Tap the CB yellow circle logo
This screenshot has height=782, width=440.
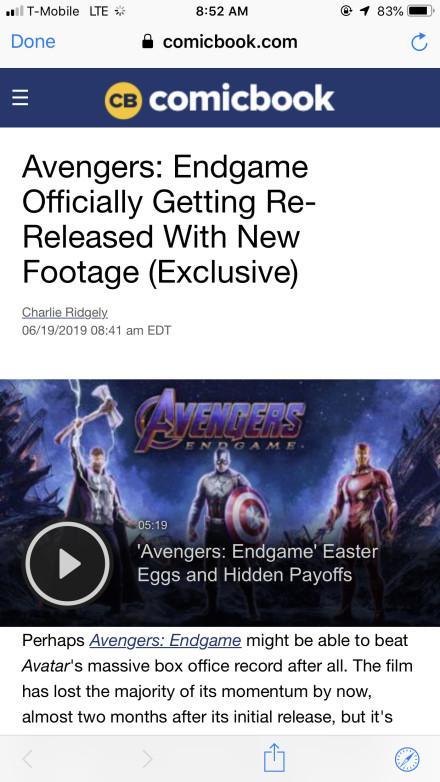(x=123, y=100)
